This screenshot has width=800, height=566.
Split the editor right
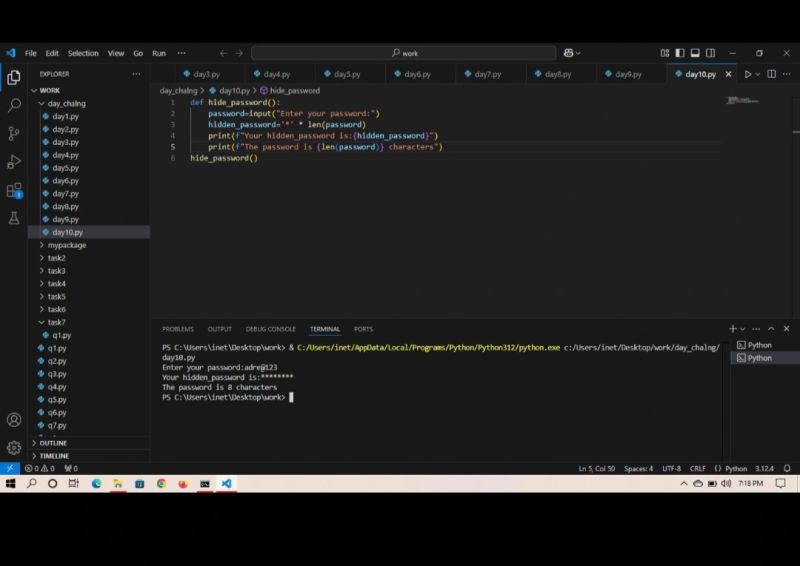(x=771, y=74)
